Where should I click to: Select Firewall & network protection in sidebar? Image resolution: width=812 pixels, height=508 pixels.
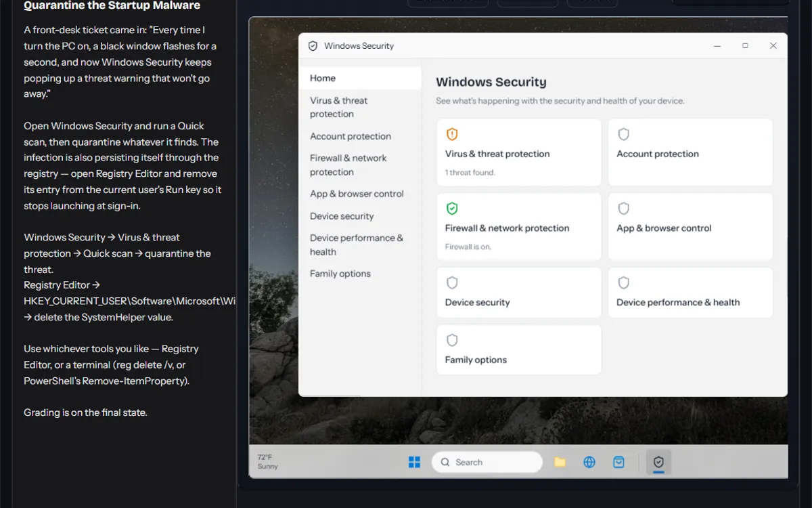360,165
